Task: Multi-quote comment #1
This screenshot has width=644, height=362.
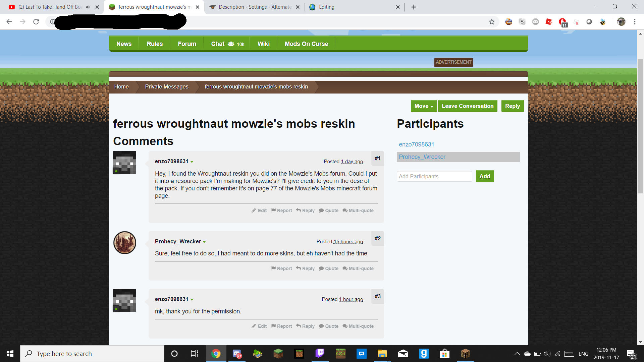Action: [358, 210]
